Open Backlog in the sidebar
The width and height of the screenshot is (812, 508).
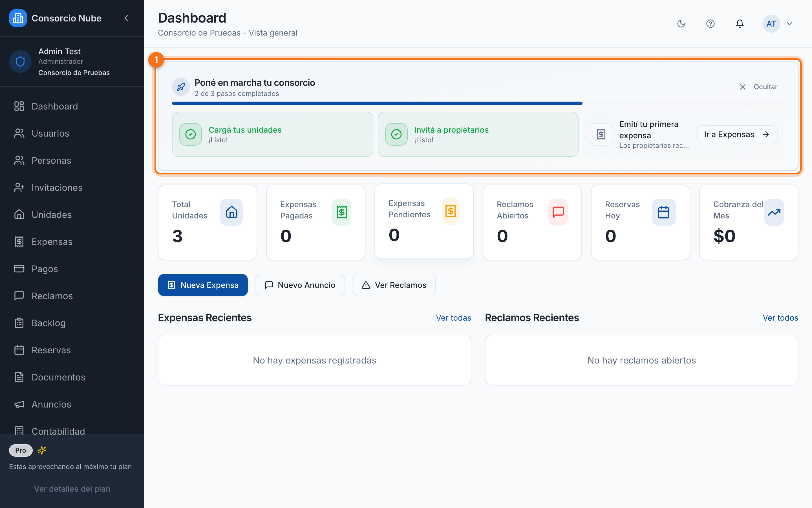pyautogui.click(x=72, y=323)
